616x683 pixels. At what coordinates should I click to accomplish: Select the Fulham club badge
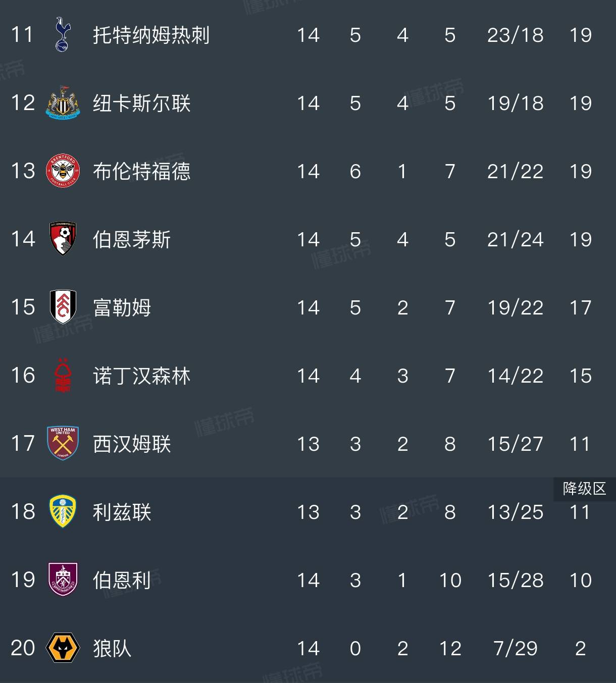[63, 307]
